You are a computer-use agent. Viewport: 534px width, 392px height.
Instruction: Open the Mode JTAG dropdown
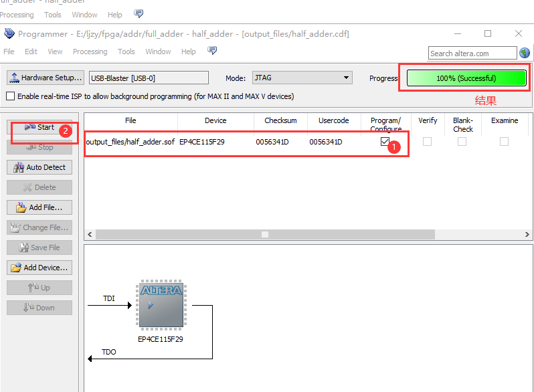302,78
